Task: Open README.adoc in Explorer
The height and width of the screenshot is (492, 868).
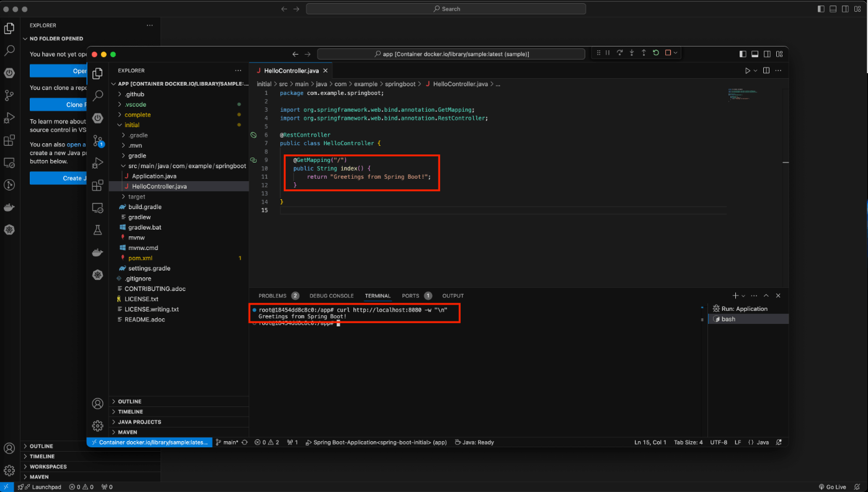Action: (x=179, y=320)
